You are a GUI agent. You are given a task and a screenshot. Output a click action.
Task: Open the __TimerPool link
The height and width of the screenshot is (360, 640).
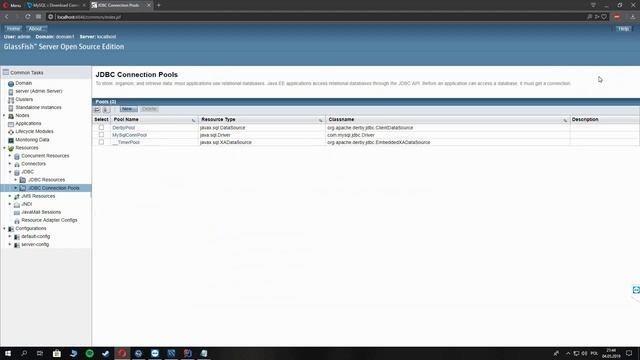coord(126,142)
